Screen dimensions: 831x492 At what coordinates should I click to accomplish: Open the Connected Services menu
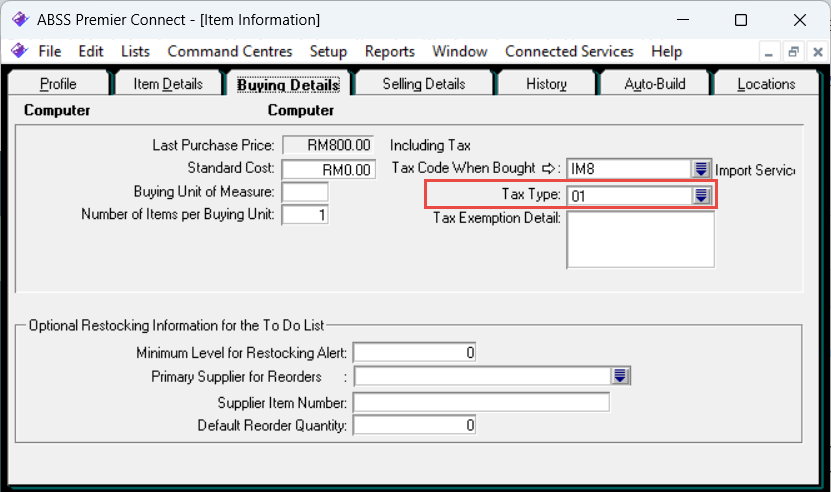click(569, 51)
